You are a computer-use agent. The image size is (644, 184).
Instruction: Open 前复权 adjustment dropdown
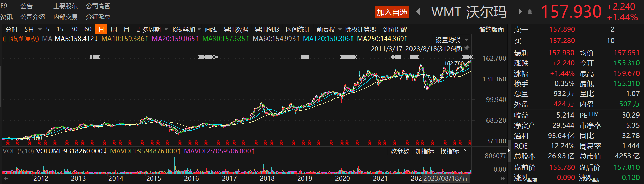click(x=340, y=29)
